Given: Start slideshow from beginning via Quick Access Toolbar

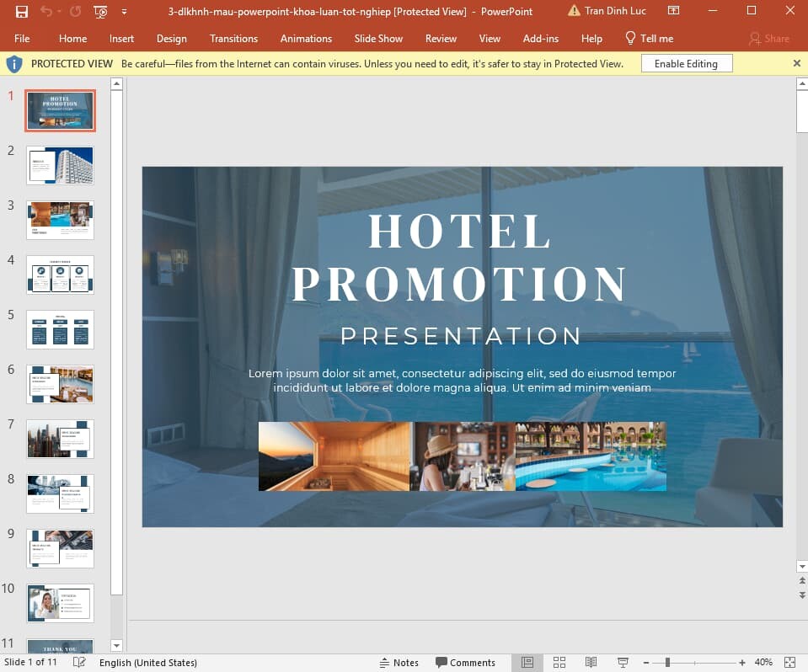Looking at the screenshot, I should [100, 12].
